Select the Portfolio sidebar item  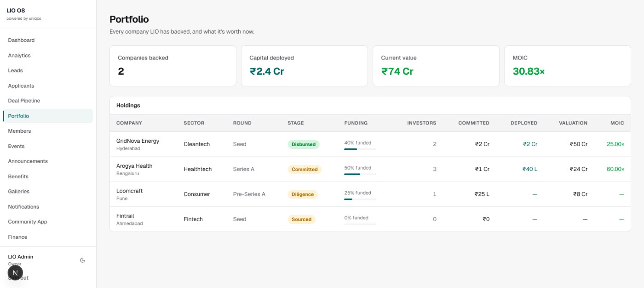pos(48,116)
